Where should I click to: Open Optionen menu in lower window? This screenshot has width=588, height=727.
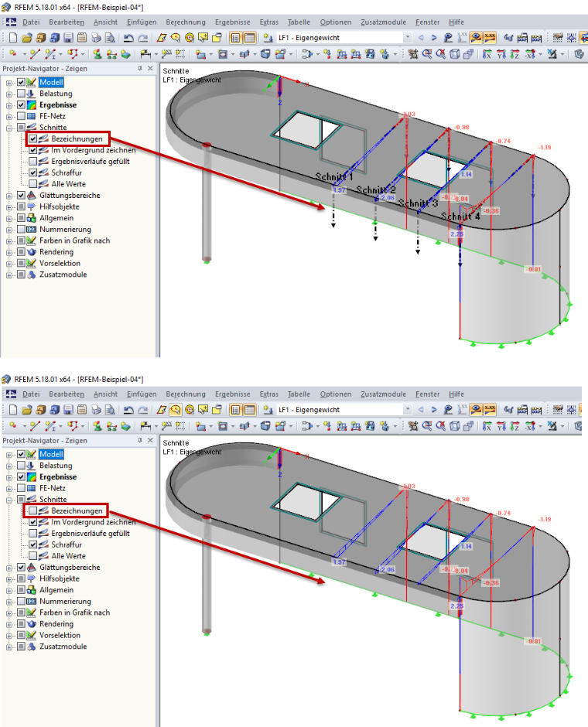[335, 394]
